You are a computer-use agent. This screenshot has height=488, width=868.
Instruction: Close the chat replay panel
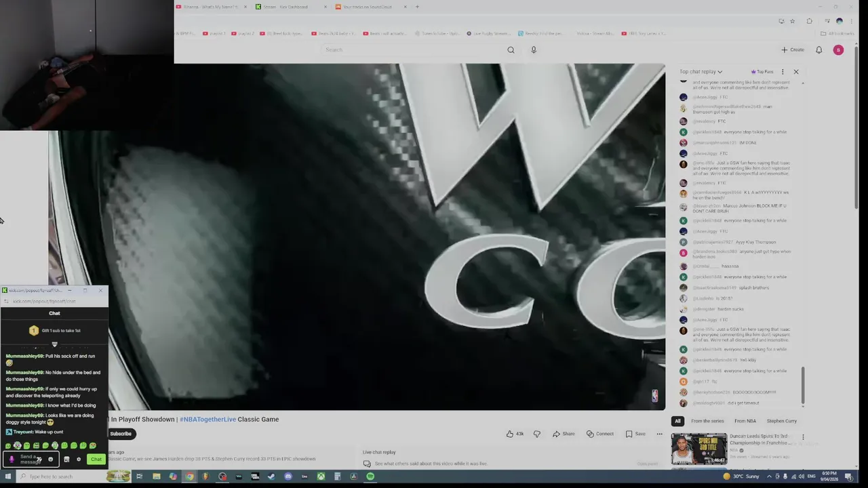click(x=796, y=71)
